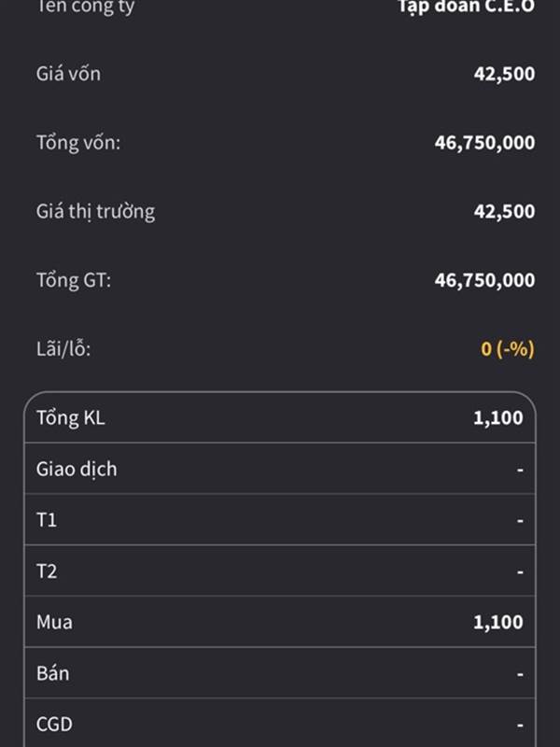Tap the Giá vốn label
Screen dimensions: 560x747
click(68, 74)
